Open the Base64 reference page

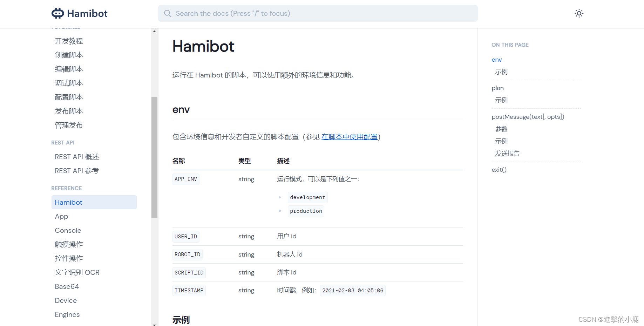tap(67, 286)
